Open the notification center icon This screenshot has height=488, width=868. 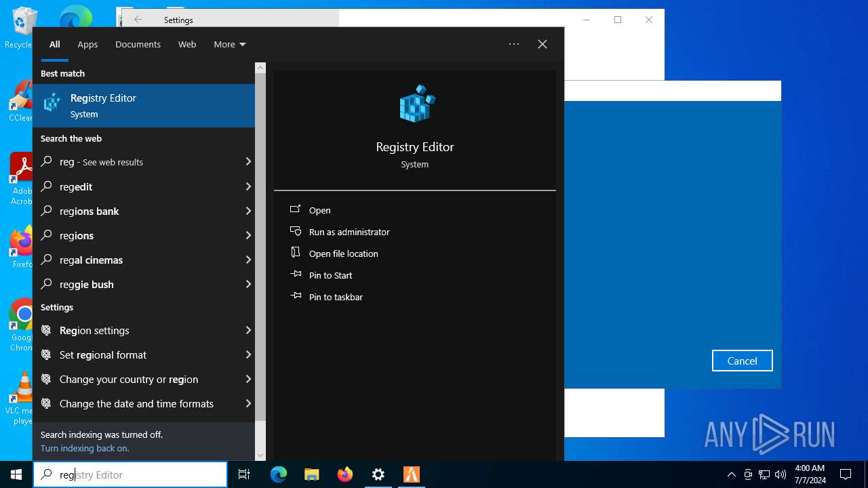(846, 474)
